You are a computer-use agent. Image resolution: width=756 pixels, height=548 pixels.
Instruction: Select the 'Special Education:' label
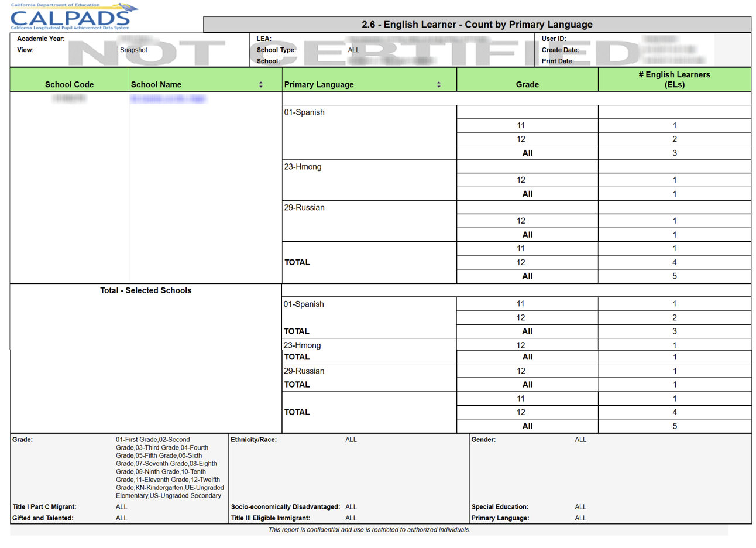(500, 507)
